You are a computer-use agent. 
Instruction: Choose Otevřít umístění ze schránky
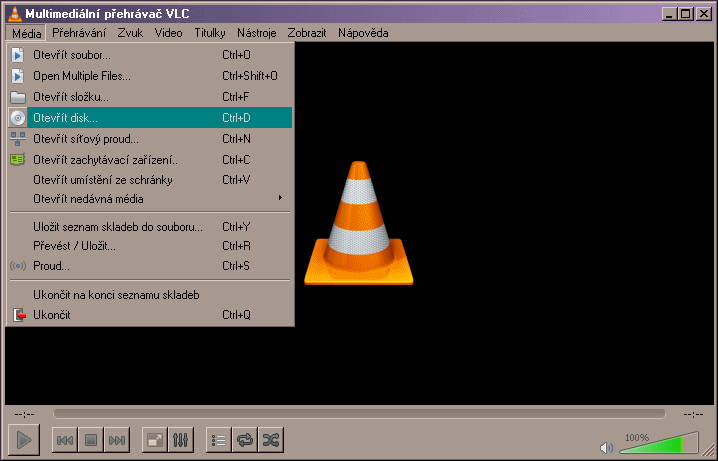tap(150, 180)
